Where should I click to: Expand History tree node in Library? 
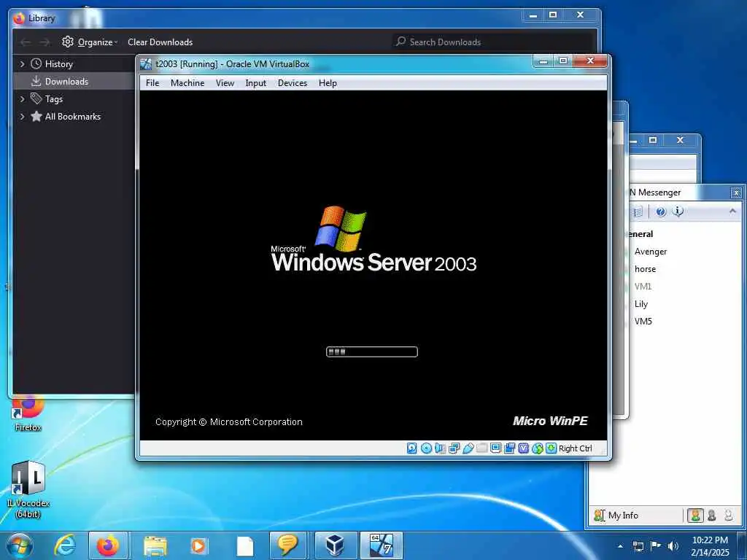(x=22, y=64)
